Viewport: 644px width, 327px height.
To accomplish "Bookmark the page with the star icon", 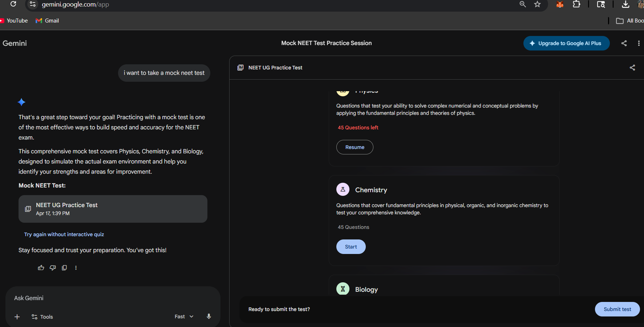I will click(537, 5).
